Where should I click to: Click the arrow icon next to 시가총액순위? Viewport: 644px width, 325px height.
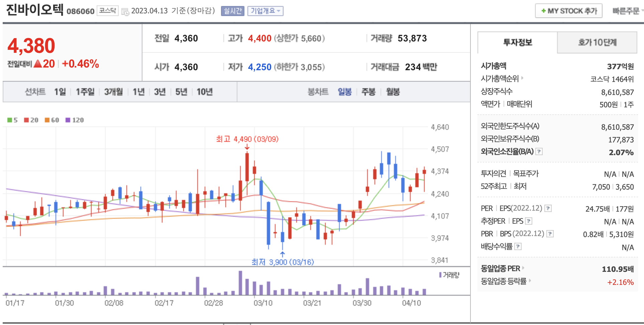[x=522, y=78]
